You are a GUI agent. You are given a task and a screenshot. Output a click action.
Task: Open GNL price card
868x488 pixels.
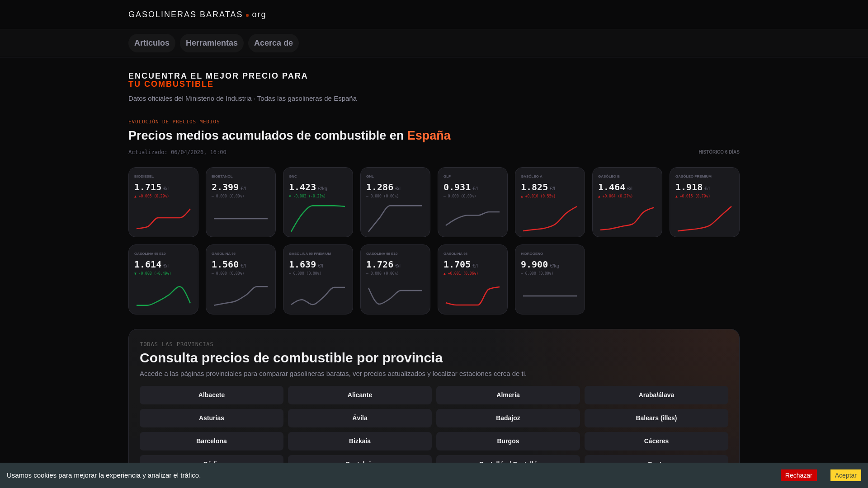395,202
